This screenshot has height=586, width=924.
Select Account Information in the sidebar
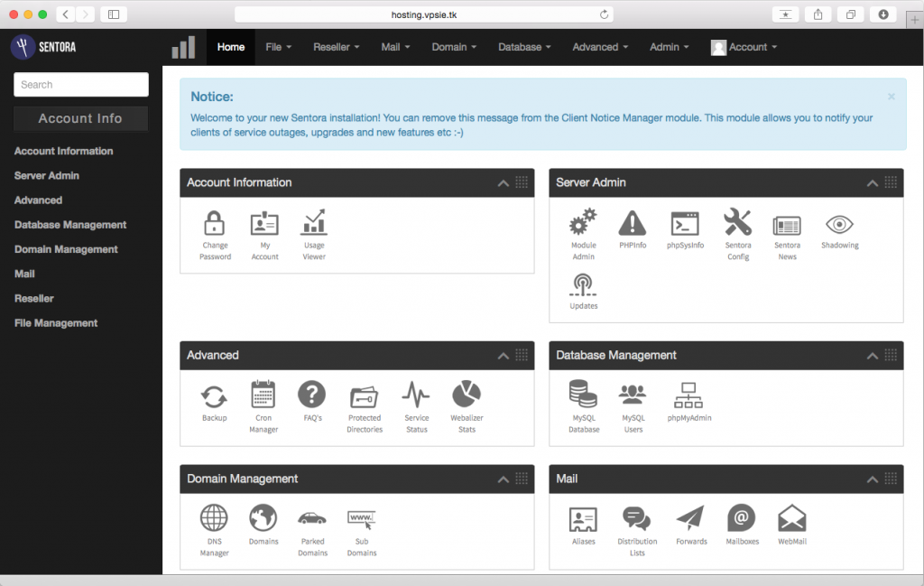click(x=64, y=151)
